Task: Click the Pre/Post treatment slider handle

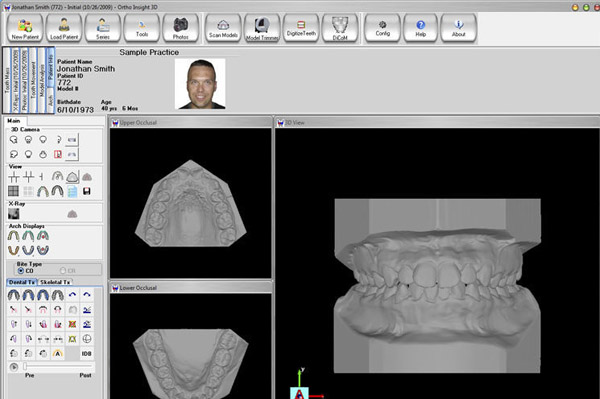Action: [25, 366]
